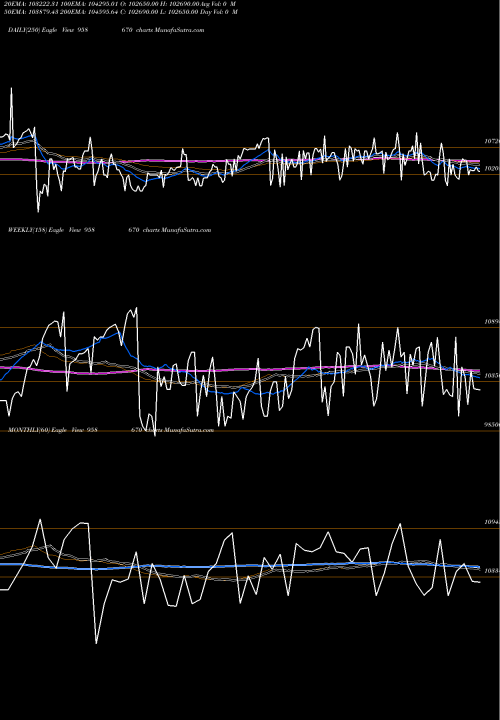Click the 'MONTHLY(60) Eagle View' chart title
This screenshot has height=720, width=500.
[44, 430]
